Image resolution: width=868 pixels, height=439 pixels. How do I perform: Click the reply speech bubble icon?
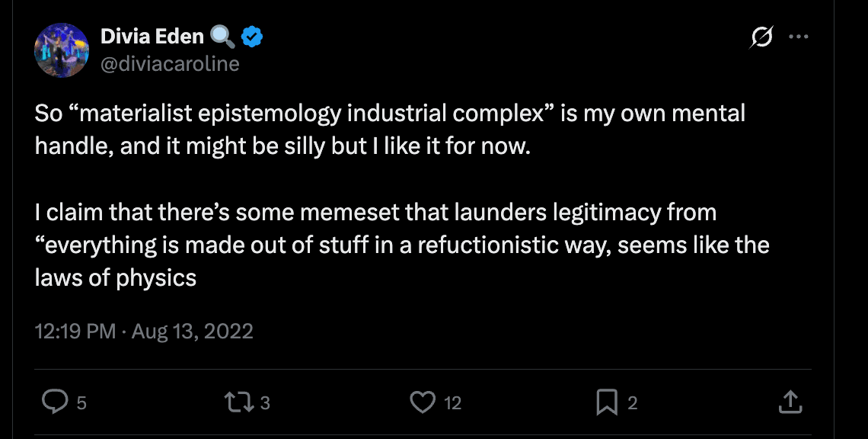pyautogui.click(x=55, y=402)
